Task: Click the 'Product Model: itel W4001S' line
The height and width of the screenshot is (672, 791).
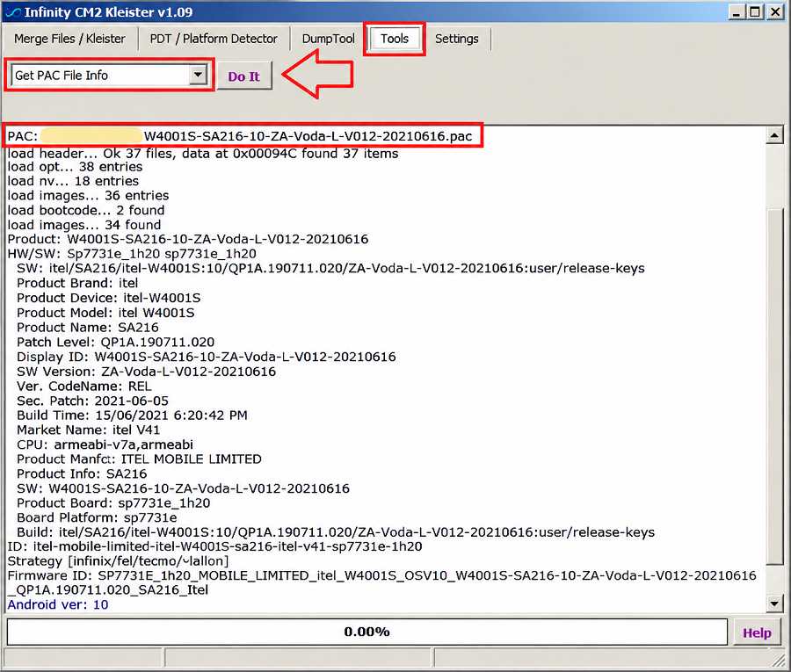Action: point(105,313)
